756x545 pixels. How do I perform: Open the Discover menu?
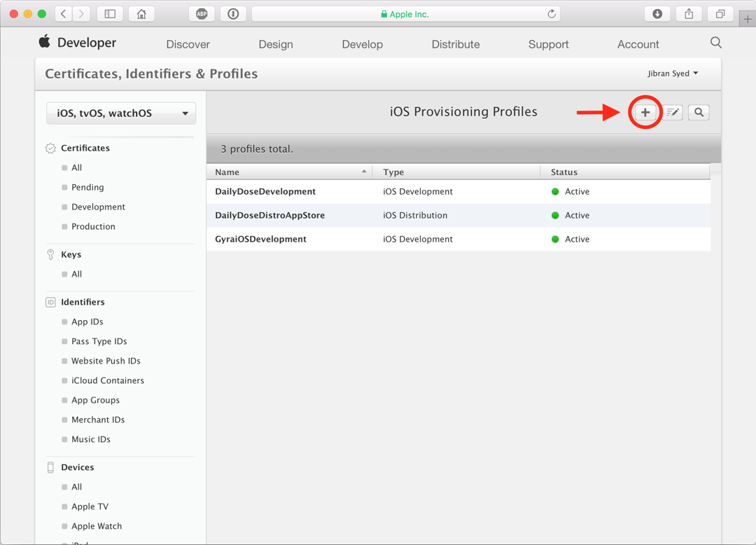(x=188, y=44)
